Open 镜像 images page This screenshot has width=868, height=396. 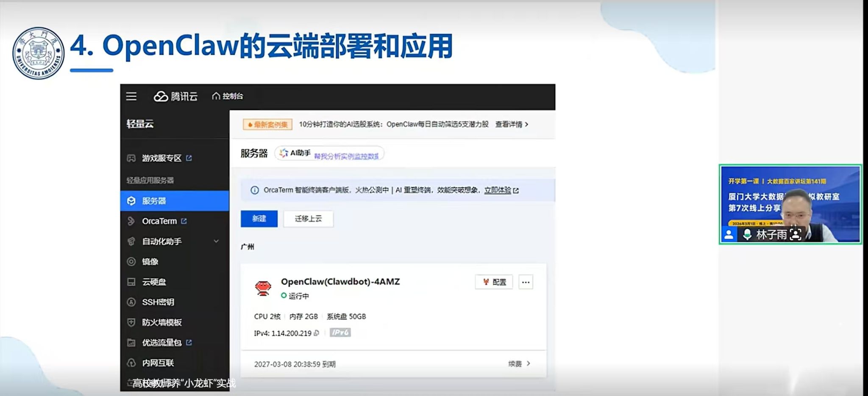(x=150, y=262)
